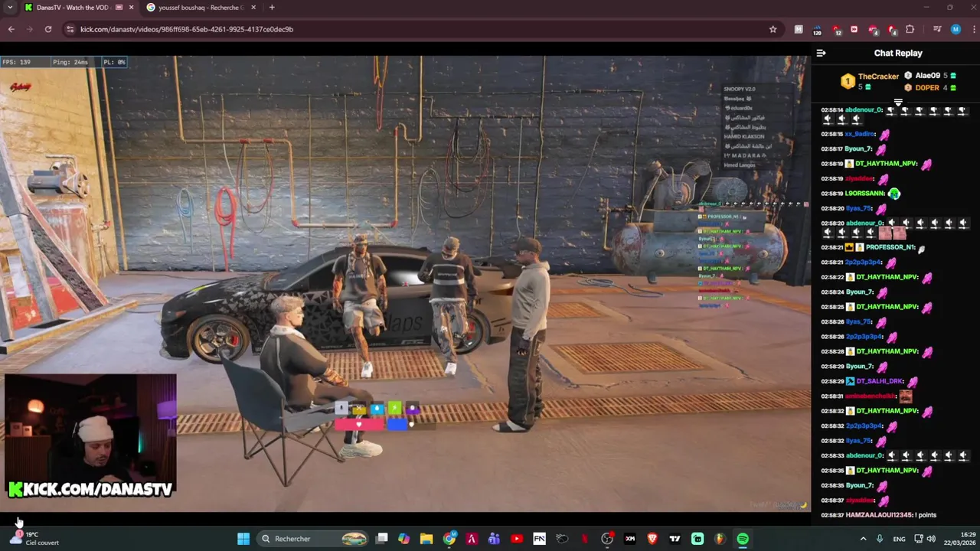Expand the gift leaderboard arrow

(898, 101)
